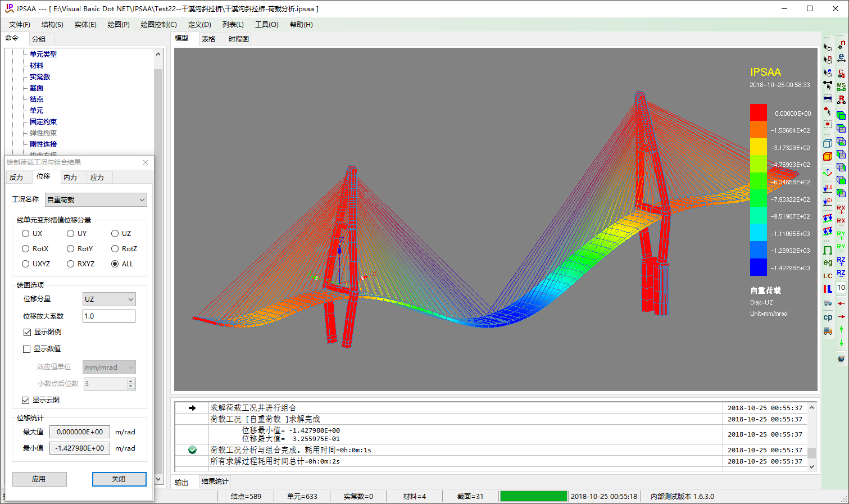Viewport: 849px width, 504px height.
Task: Open the 绘图控制(C) menu
Action: [x=158, y=25]
